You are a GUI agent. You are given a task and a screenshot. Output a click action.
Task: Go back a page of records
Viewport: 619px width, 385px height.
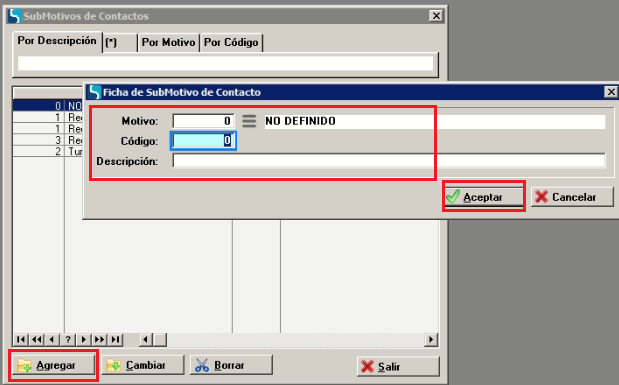[37, 340]
